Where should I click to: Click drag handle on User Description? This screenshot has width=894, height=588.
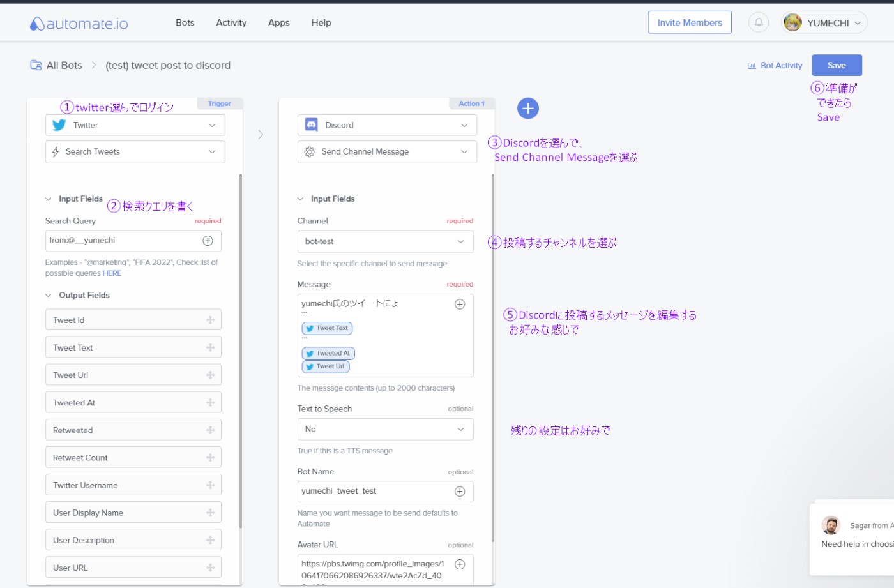(210, 540)
